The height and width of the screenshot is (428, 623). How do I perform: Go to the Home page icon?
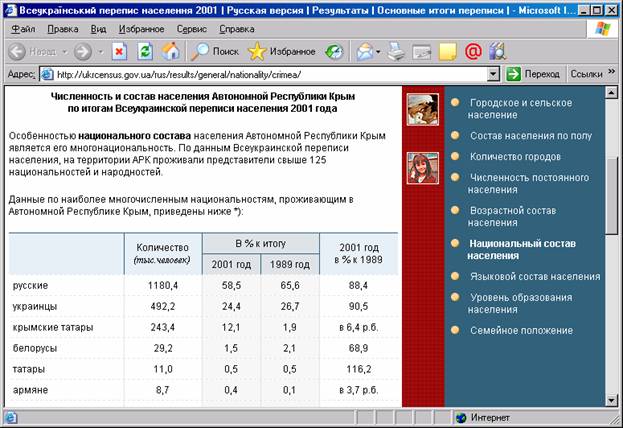171,51
